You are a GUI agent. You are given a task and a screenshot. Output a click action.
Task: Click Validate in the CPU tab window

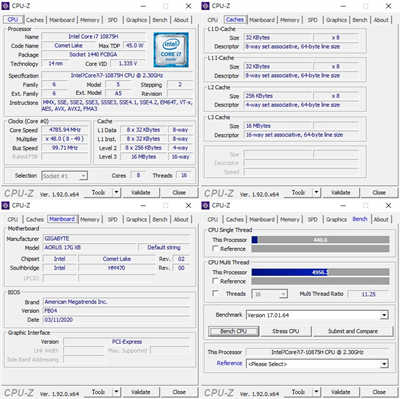click(x=141, y=192)
